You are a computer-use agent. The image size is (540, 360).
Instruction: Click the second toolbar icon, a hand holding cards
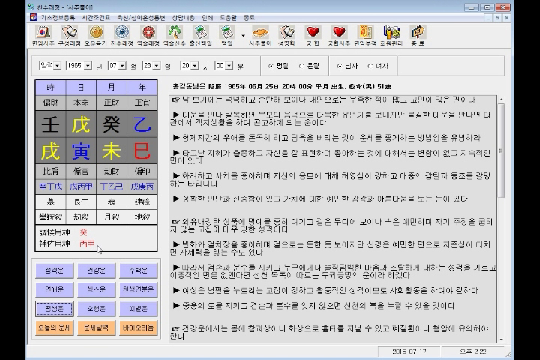coord(69,32)
